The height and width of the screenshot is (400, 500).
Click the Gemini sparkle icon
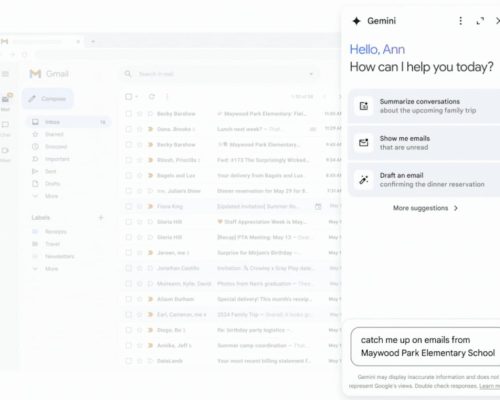click(356, 21)
